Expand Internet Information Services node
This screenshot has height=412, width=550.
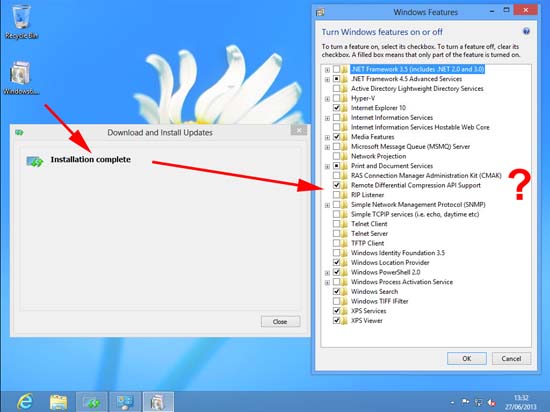[x=327, y=118]
